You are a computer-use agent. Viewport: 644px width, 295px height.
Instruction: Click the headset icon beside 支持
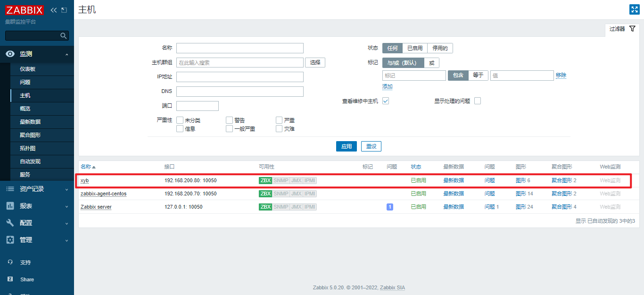tap(10, 262)
